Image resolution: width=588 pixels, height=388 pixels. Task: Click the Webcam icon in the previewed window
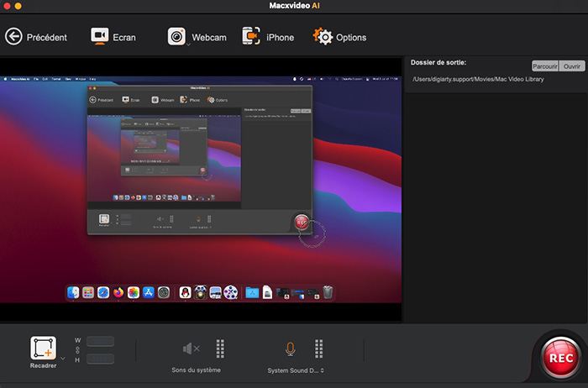[x=155, y=100]
